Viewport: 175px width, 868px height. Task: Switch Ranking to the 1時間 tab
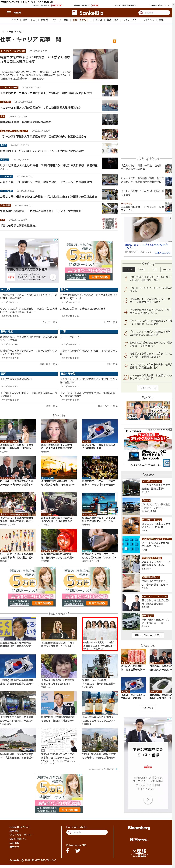click(129, 269)
